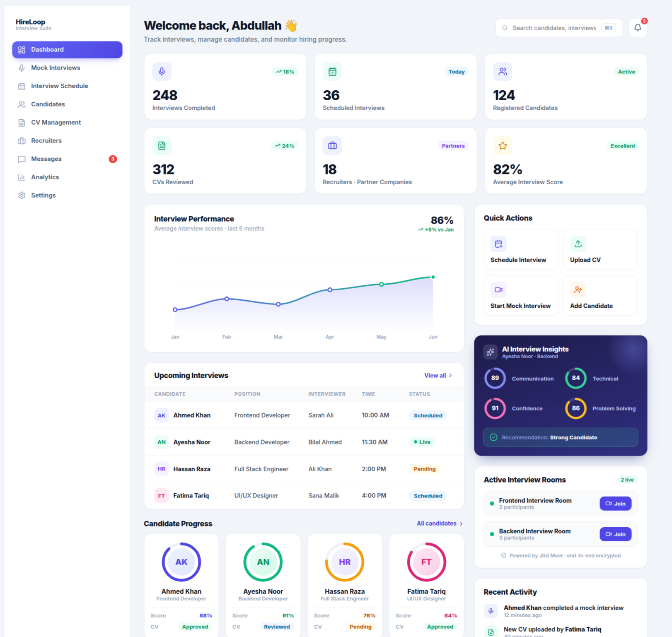Click the people icon on Registered Candidates card

pyautogui.click(x=503, y=72)
